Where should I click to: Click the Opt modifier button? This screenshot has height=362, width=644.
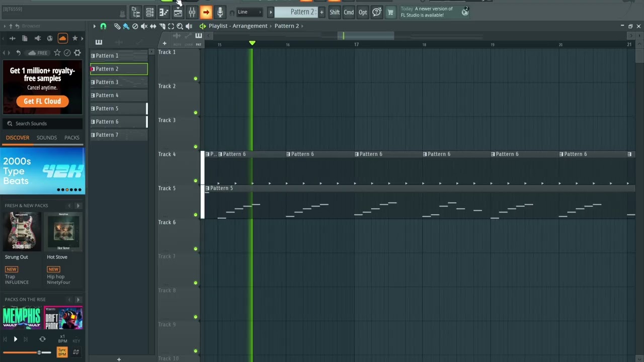click(363, 12)
